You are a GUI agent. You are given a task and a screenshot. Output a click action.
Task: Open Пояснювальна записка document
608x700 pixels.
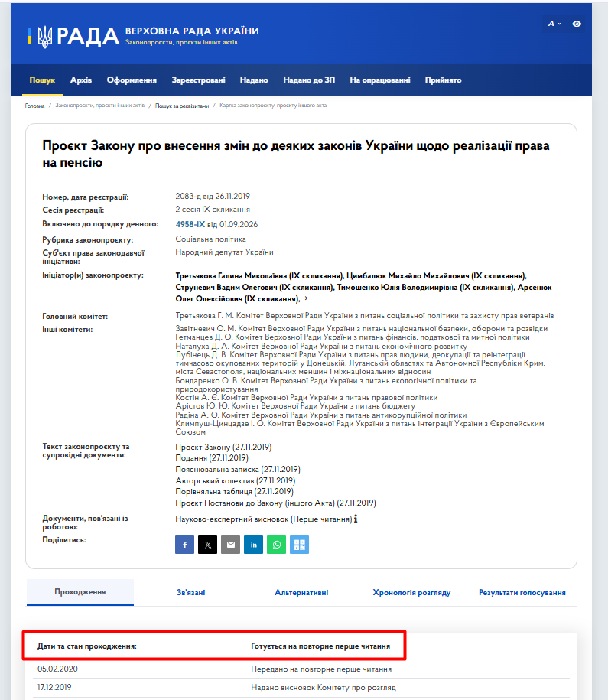pos(238,469)
